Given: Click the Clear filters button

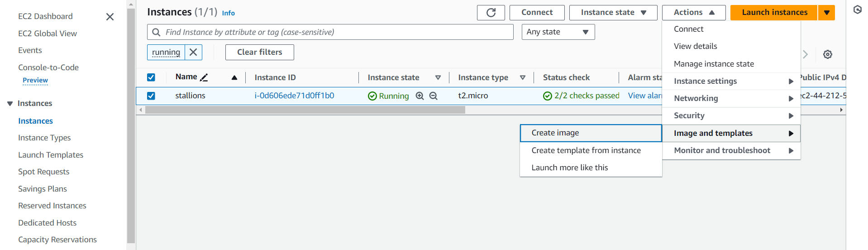Looking at the screenshot, I should click(259, 52).
